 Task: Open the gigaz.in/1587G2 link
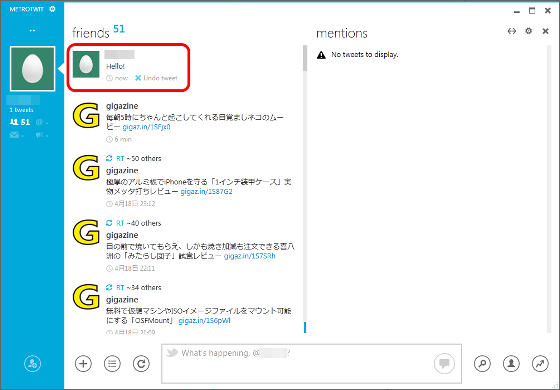click(206, 191)
